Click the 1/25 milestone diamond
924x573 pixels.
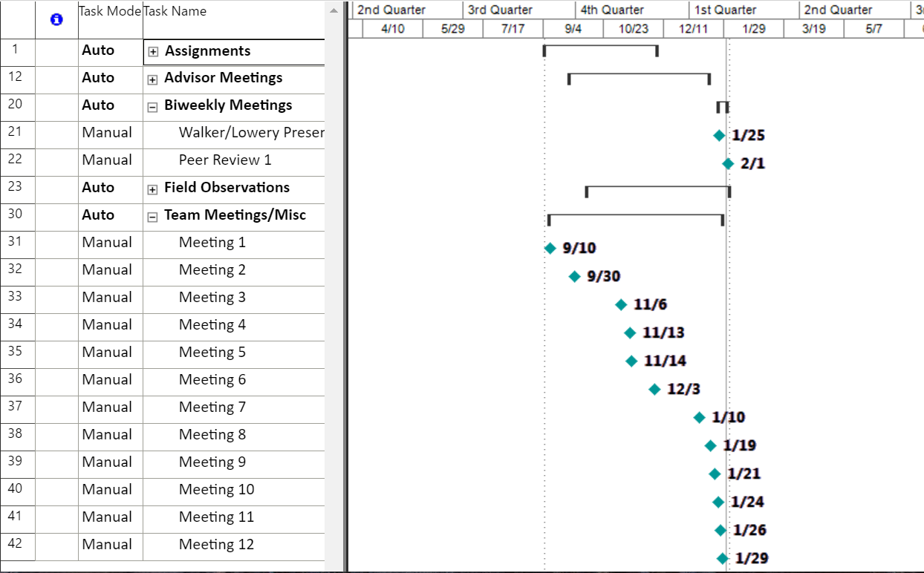718,135
